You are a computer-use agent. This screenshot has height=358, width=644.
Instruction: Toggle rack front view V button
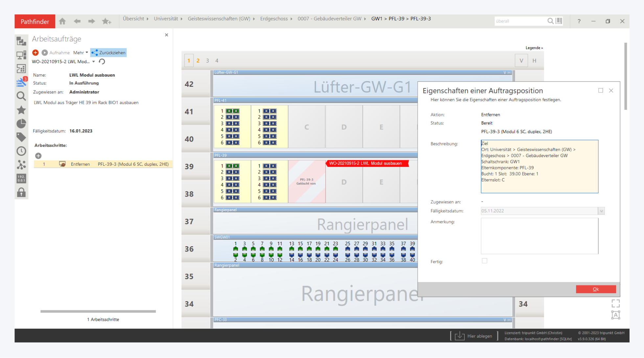pos(521,60)
